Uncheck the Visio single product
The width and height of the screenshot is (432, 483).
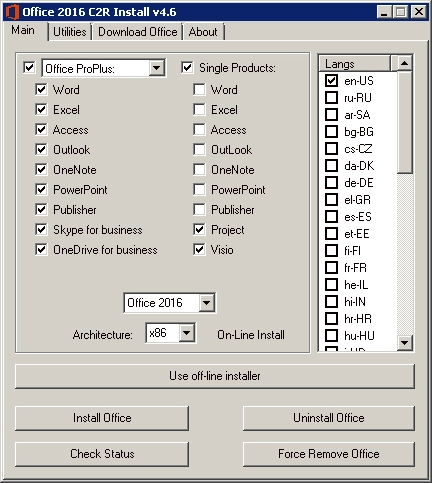click(x=199, y=250)
